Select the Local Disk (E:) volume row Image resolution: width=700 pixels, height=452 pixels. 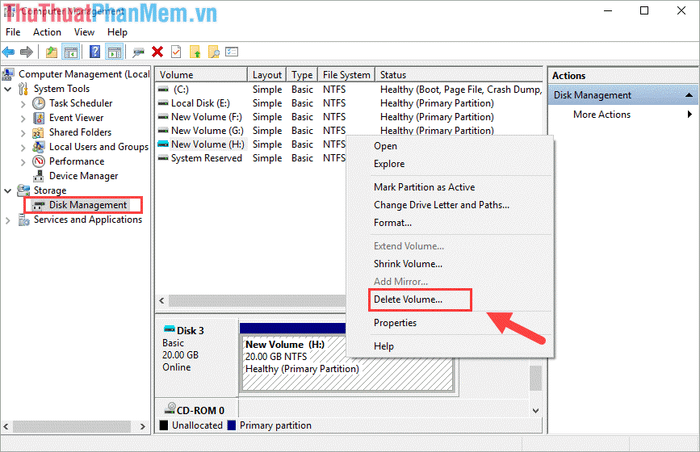pos(348,103)
